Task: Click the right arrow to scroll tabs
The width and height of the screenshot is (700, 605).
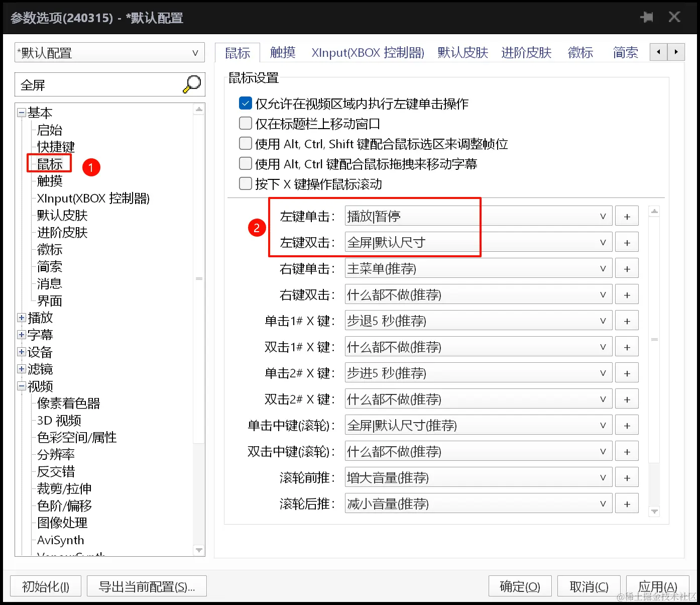Action: 676,52
